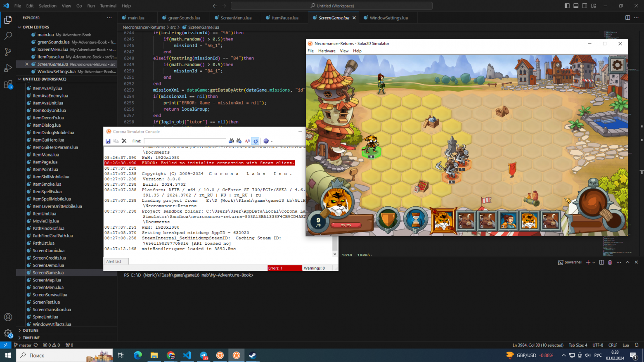Click the errors and warnings status bar count
This screenshot has height=362, width=644.
click(x=52, y=345)
